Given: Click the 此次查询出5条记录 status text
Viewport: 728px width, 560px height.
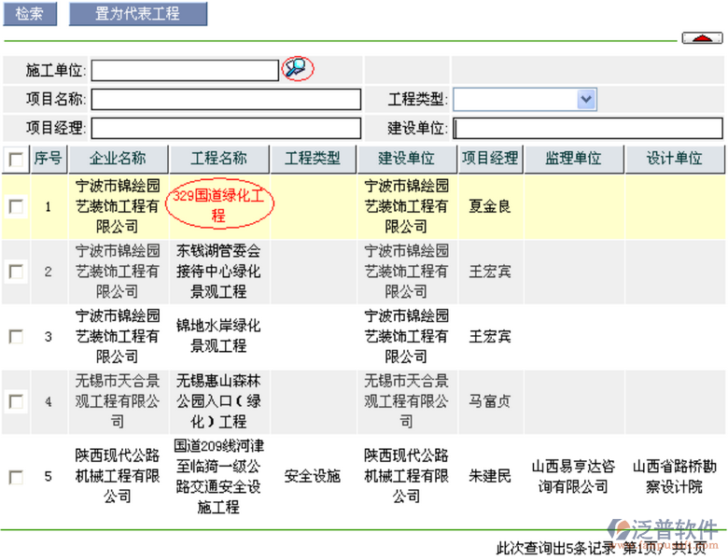Looking at the screenshot, I should click(x=555, y=549).
